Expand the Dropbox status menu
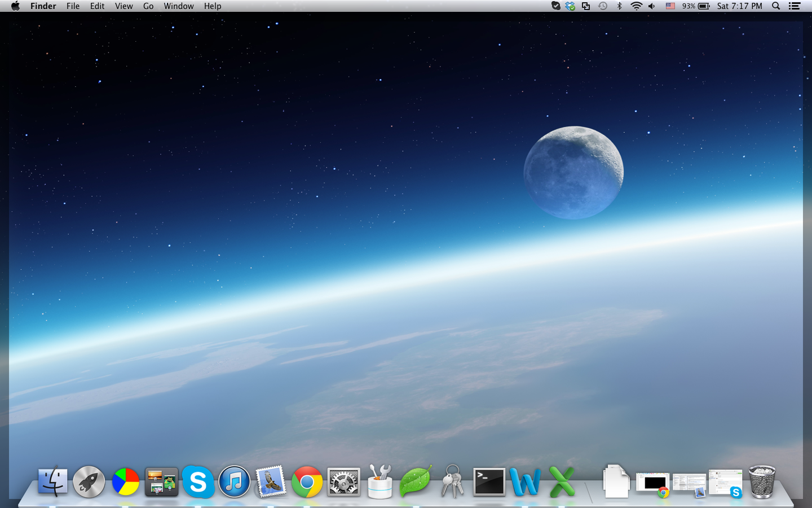The height and width of the screenshot is (508, 812). [571, 6]
